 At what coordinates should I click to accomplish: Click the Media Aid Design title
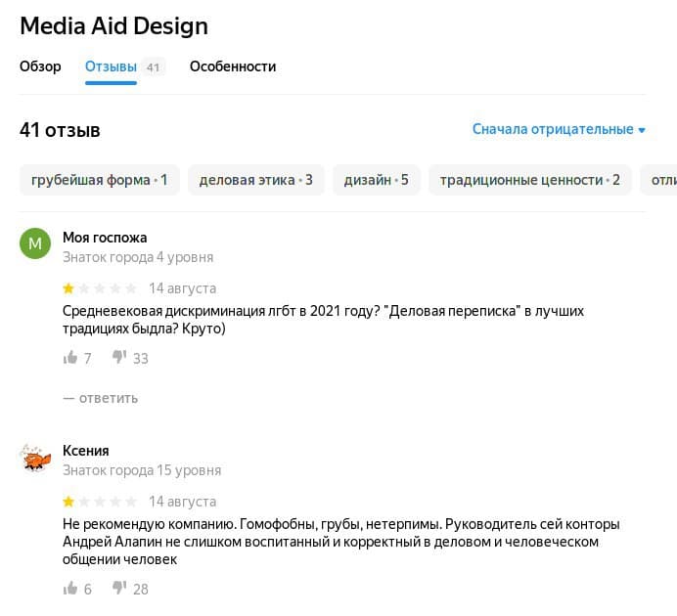(114, 25)
